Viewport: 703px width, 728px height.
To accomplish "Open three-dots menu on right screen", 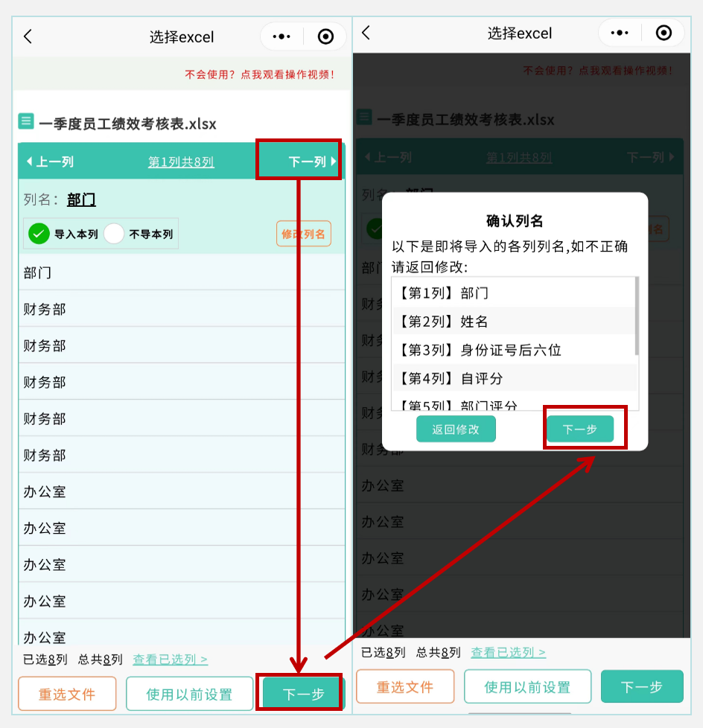I will click(620, 33).
